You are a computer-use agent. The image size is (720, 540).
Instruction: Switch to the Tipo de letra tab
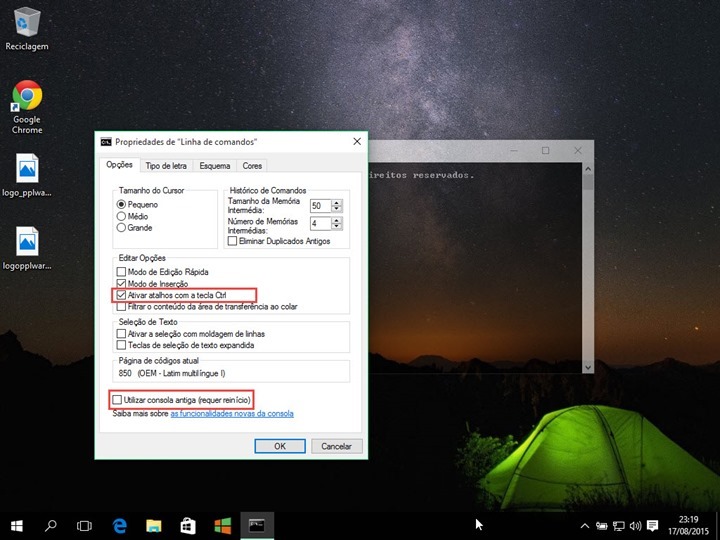click(166, 166)
